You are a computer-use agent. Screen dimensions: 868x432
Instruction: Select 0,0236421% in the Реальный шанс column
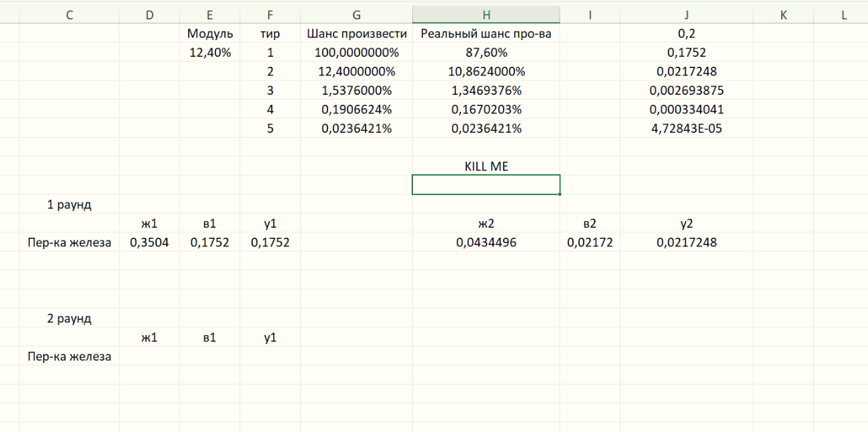(486, 129)
